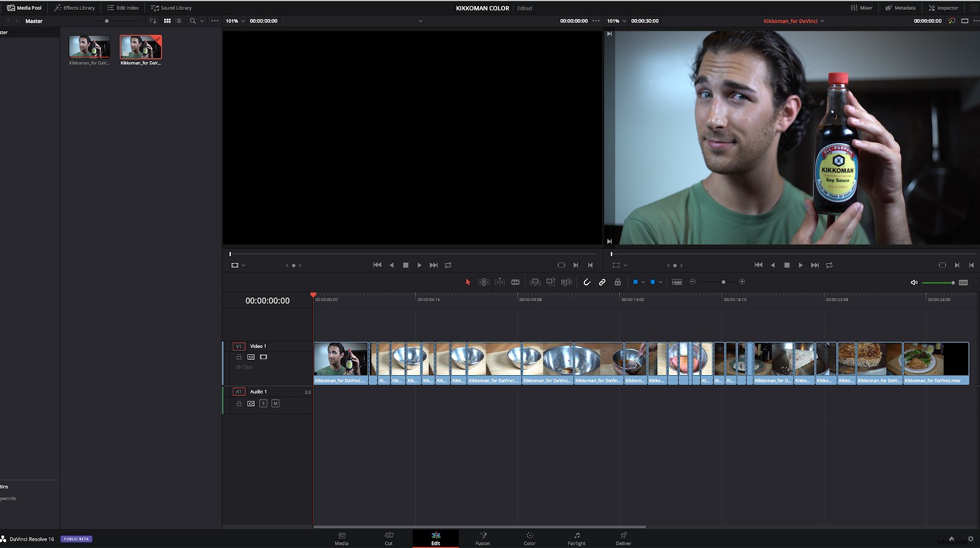Switch to Deliver page tab
This screenshot has height=548, width=980.
click(624, 539)
